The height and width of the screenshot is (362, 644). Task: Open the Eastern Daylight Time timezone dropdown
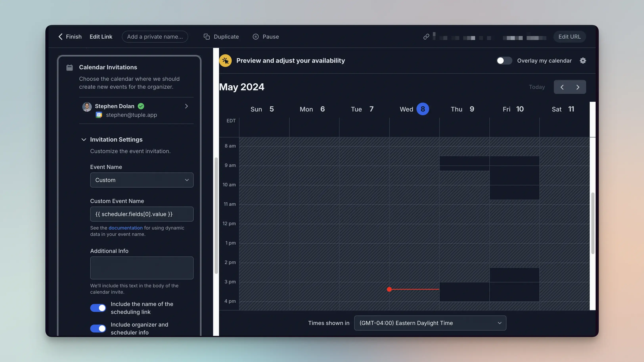pyautogui.click(x=430, y=323)
